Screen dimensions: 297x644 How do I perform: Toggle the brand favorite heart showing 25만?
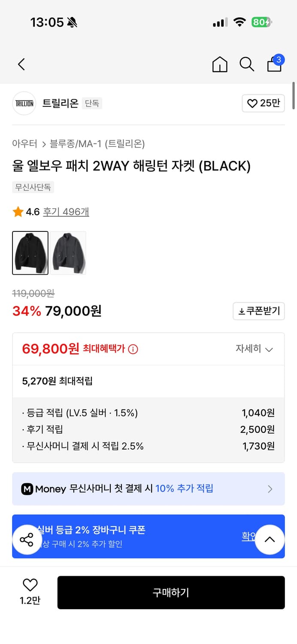pos(263,103)
